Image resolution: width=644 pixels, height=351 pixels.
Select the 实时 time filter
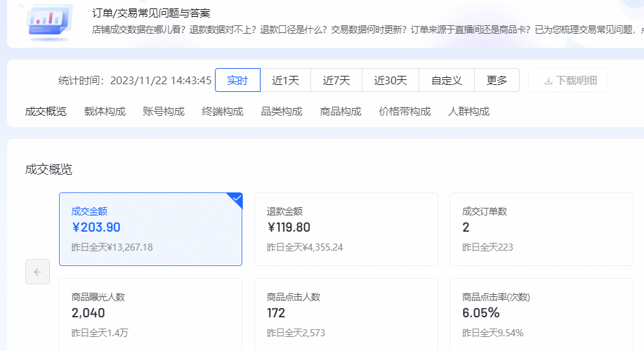tap(237, 80)
